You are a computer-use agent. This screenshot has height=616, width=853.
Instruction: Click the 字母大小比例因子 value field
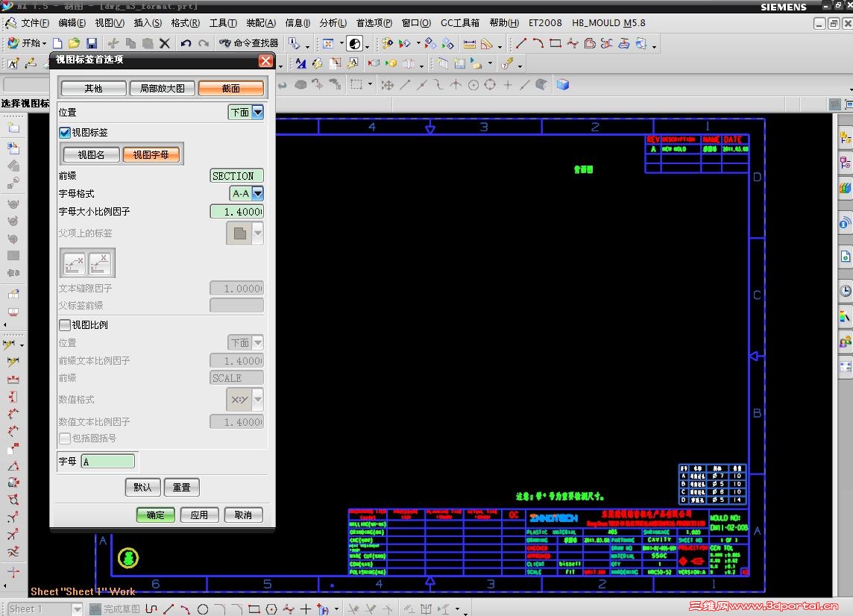coord(236,212)
